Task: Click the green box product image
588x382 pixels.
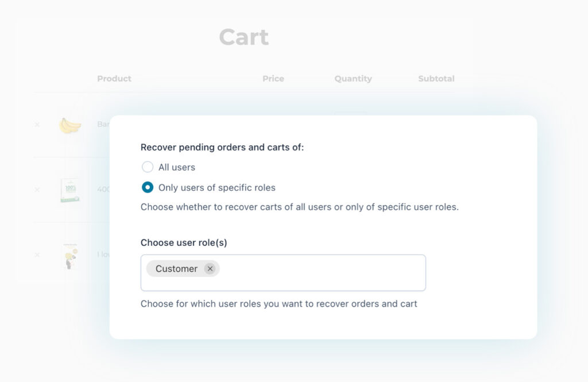Action: [x=69, y=190]
